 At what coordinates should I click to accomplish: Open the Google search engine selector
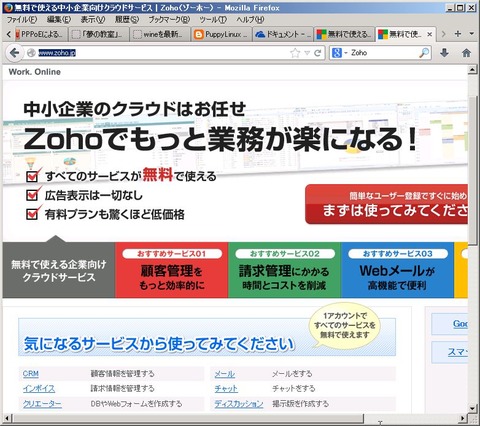coord(339,53)
